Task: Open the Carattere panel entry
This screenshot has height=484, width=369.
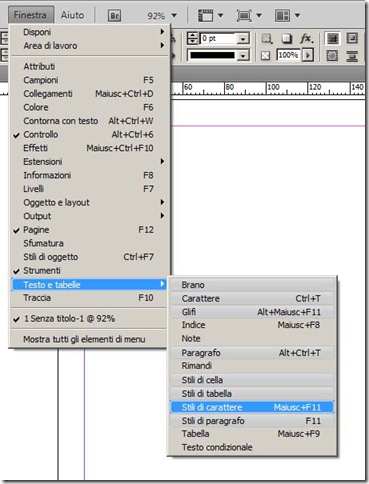Action: tap(252, 298)
